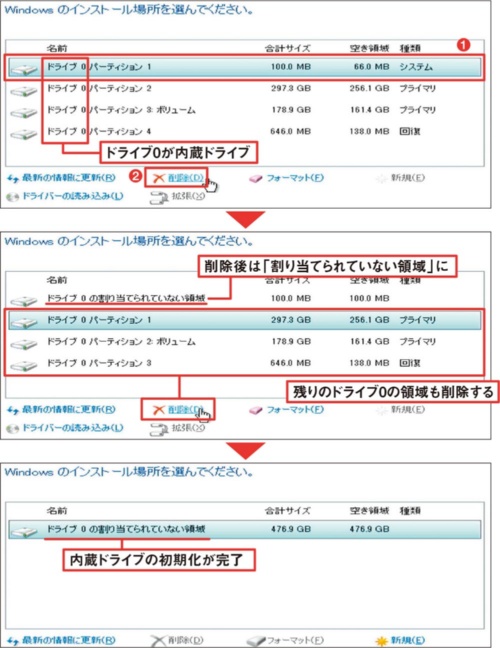
Task: Click 最新の情報に更新(R) in top screenshot
Action: 69,178
